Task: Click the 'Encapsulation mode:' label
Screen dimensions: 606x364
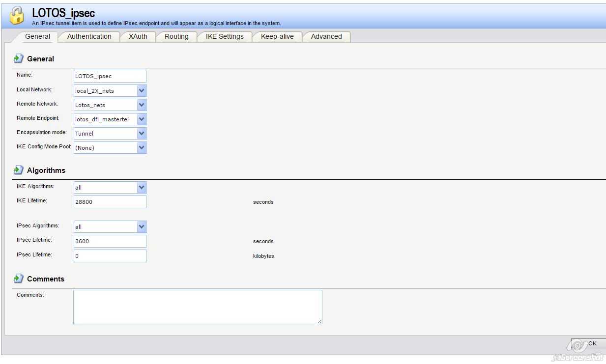Action: 42,132
